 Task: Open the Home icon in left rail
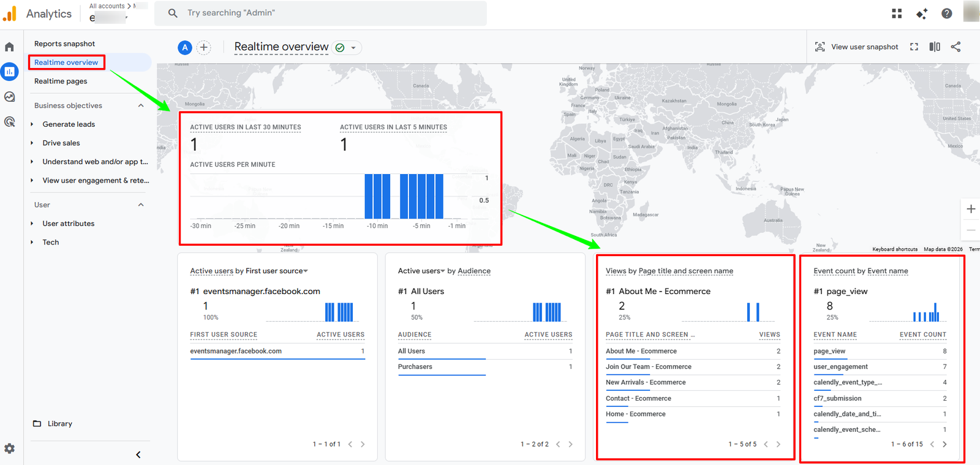coord(9,47)
